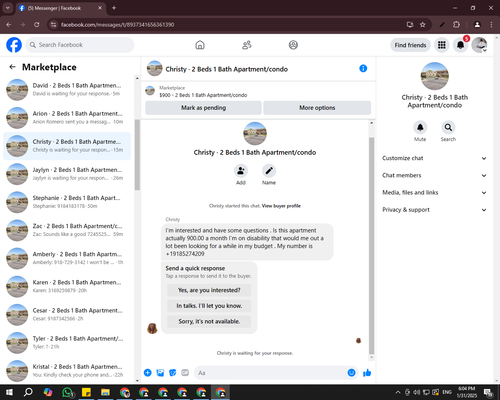Open David's apartment conversation
The height and width of the screenshot is (400, 500).
(67, 90)
